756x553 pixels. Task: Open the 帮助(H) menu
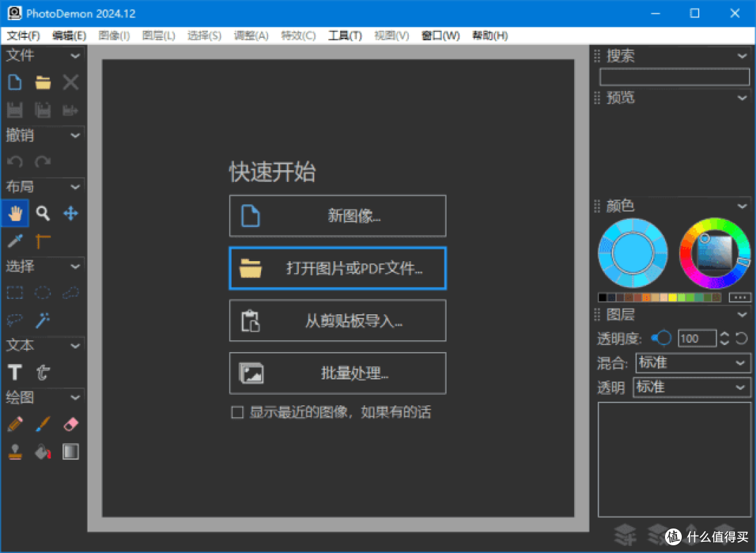pyautogui.click(x=490, y=36)
